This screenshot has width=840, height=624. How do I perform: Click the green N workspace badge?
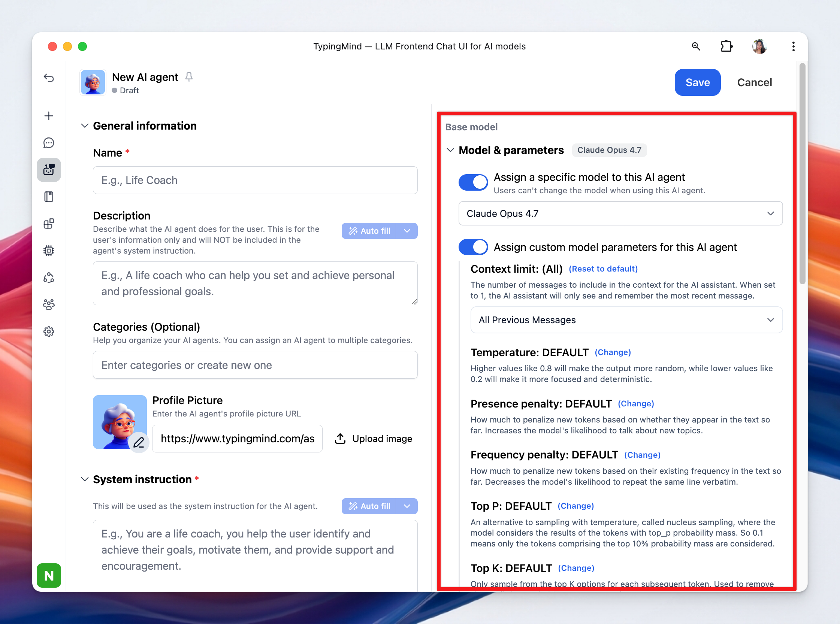click(49, 575)
